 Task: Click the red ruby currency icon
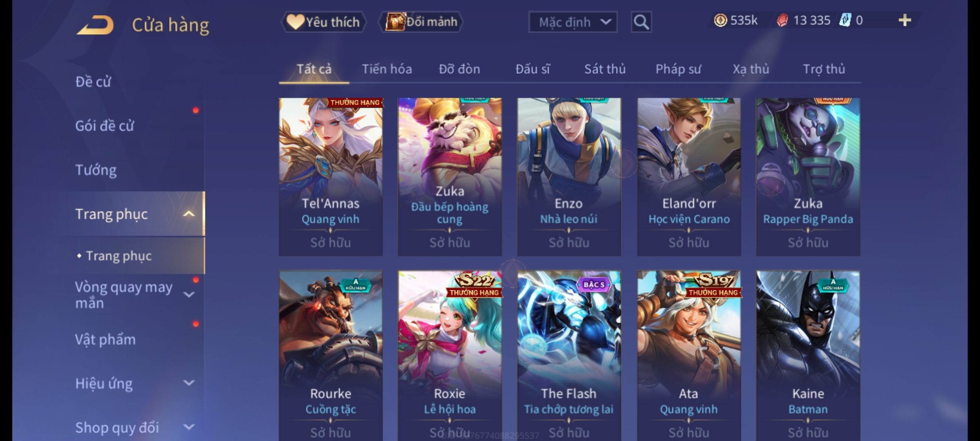pos(782,20)
